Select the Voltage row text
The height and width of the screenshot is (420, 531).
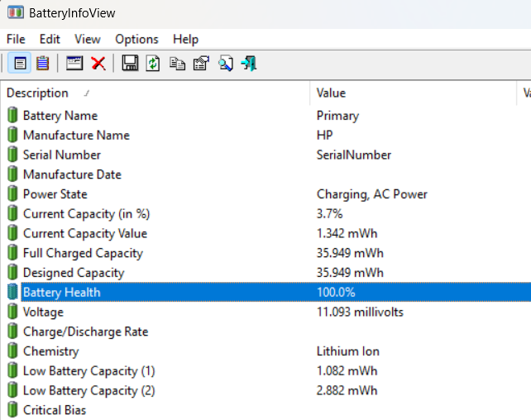(x=43, y=312)
